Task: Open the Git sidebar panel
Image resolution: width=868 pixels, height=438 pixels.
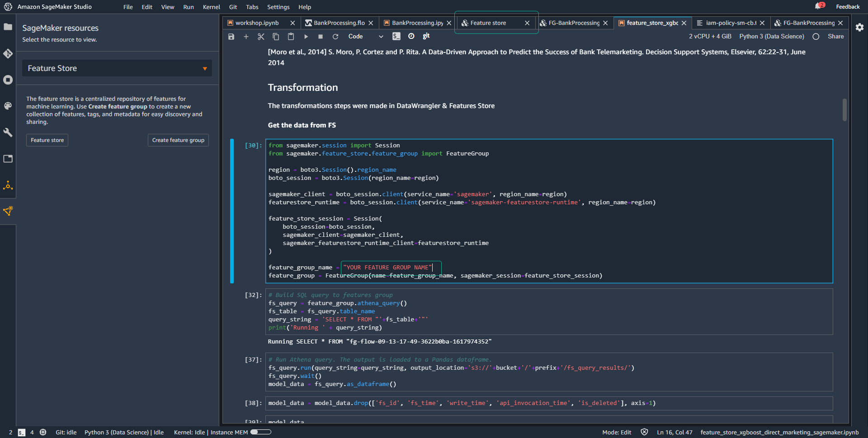Action: pyautogui.click(x=8, y=54)
